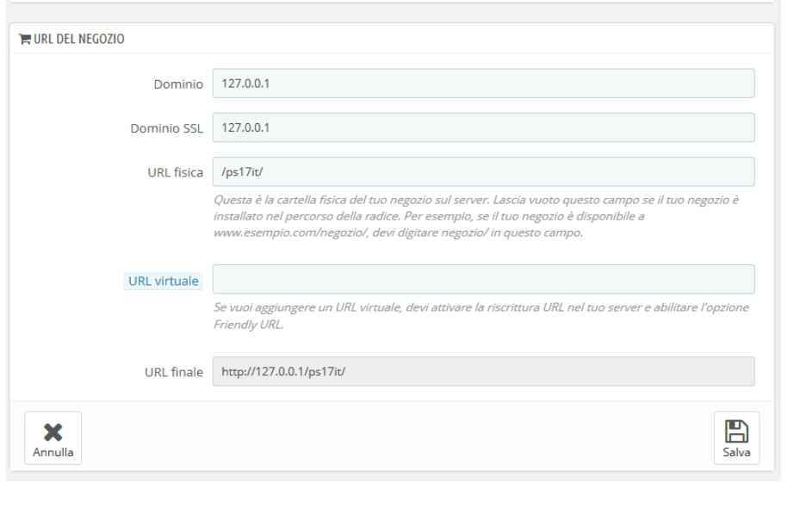Click the help text starting 'Questa è la cartella fisica'
Image resolution: width=812 pixels, height=520 pixels.
click(476, 216)
